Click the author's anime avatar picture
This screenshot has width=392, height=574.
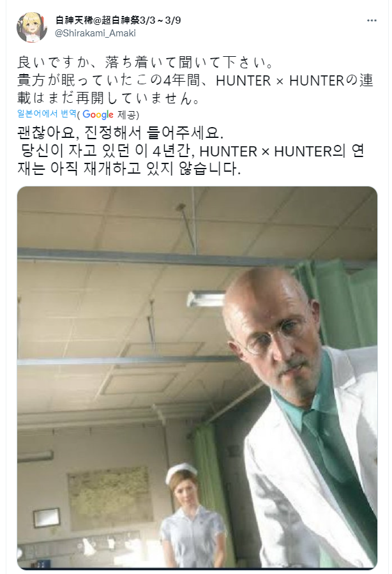(32, 27)
